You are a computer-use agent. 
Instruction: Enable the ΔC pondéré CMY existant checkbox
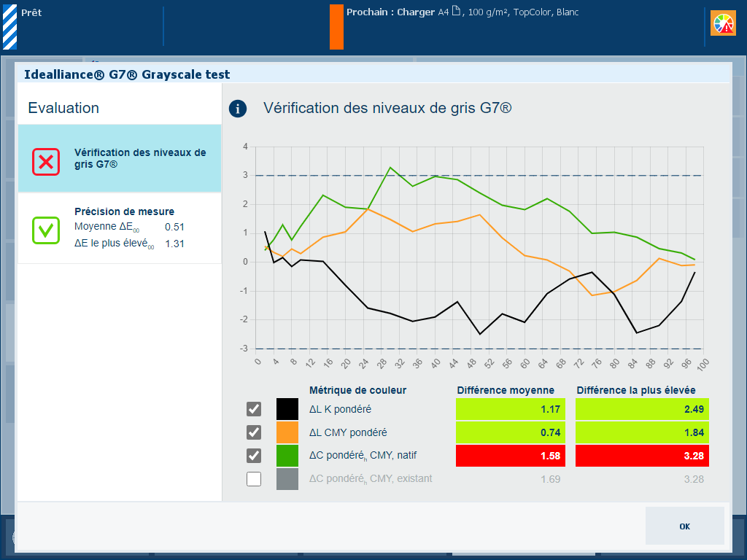coord(254,479)
